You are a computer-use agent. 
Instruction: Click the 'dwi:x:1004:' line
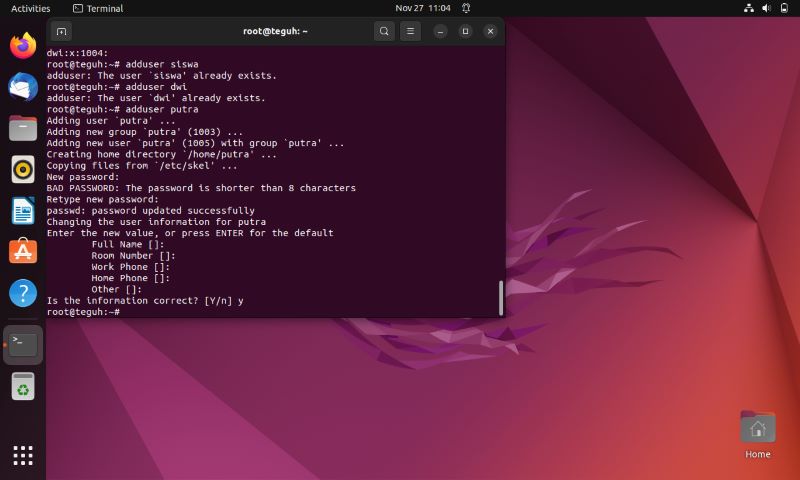pos(78,53)
